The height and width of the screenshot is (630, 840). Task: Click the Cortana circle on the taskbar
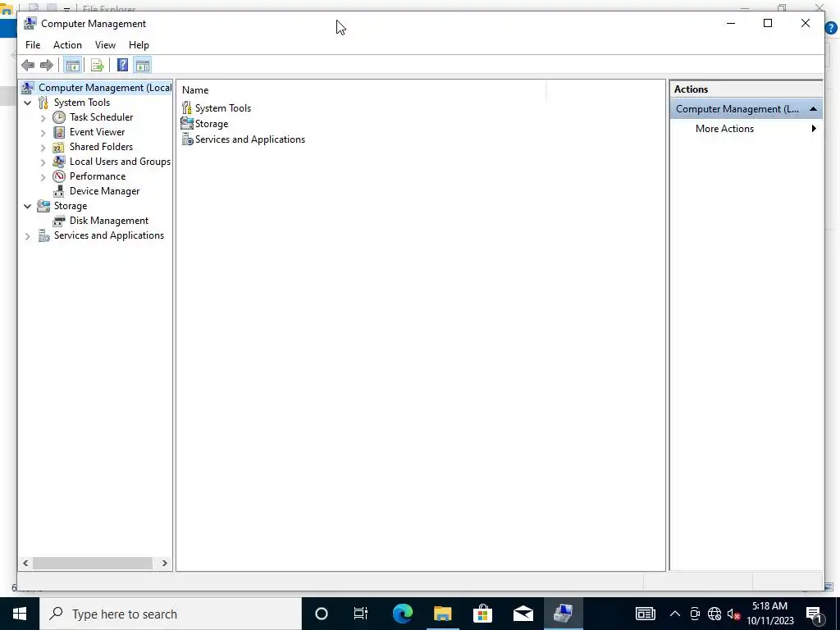(x=322, y=614)
